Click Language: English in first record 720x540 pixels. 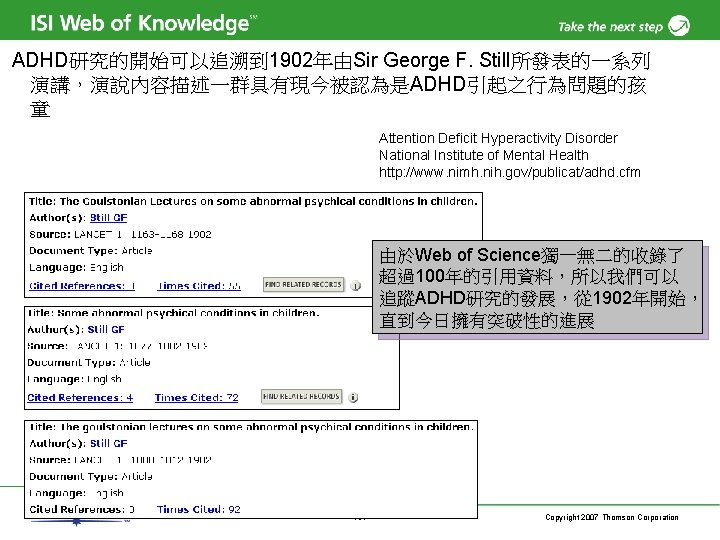point(76,267)
